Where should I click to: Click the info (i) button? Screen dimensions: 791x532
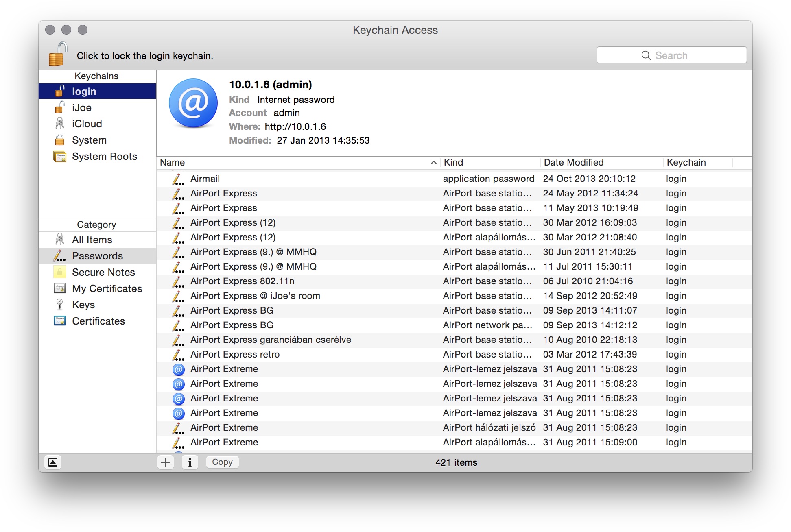[190, 462]
